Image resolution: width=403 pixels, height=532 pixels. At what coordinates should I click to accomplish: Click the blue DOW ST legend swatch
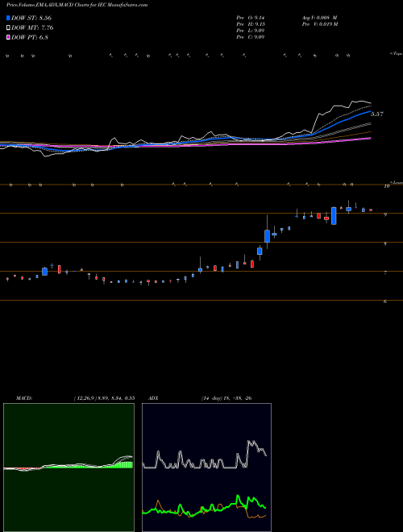click(9, 18)
